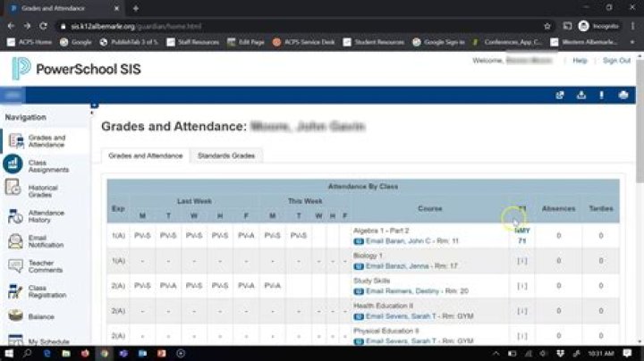Open the Edit Page bookmark
This screenshot has width=644, height=361.
pyautogui.click(x=246, y=42)
